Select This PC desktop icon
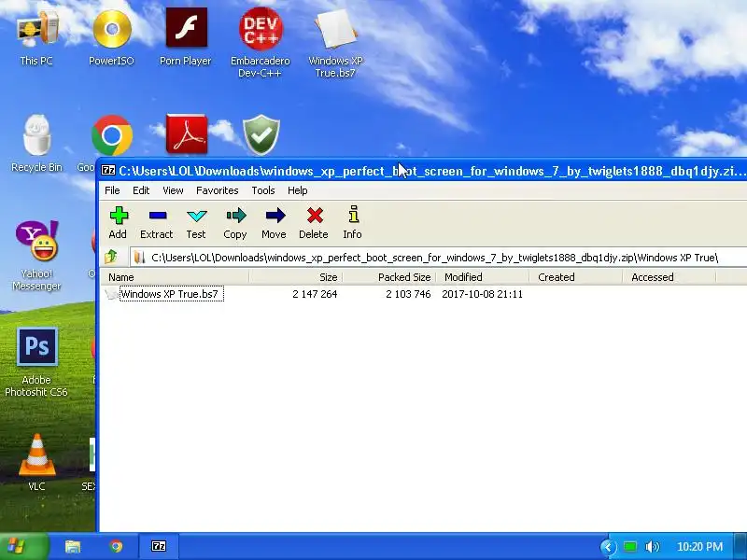Image resolution: width=747 pixels, height=560 pixels. point(36,38)
